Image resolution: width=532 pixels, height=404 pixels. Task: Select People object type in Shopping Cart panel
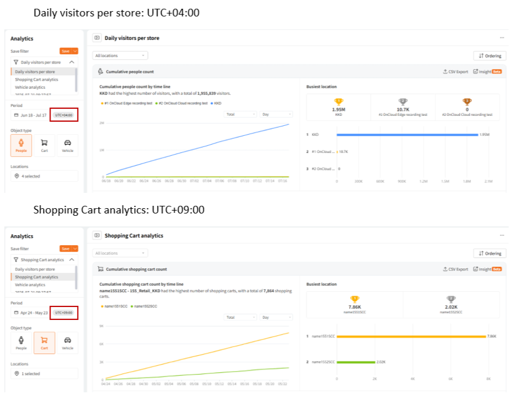pos(21,342)
